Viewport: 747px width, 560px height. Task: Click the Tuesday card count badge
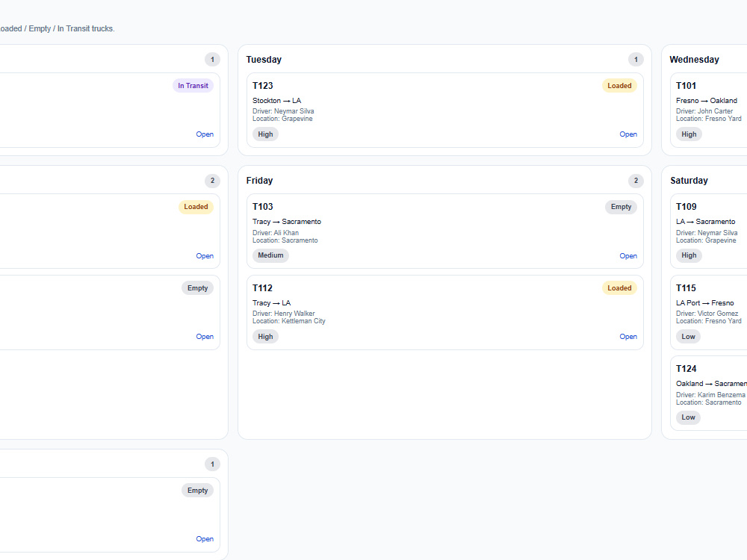tap(636, 60)
